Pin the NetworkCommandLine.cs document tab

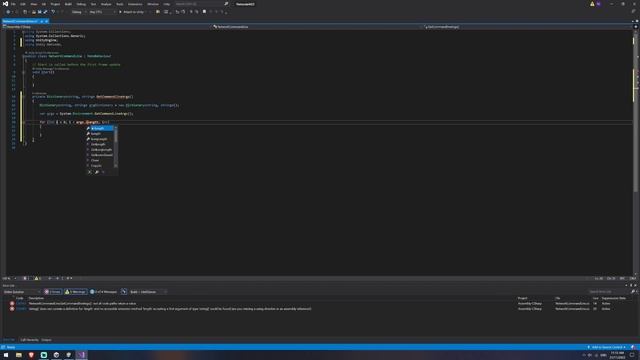[42, 21]
